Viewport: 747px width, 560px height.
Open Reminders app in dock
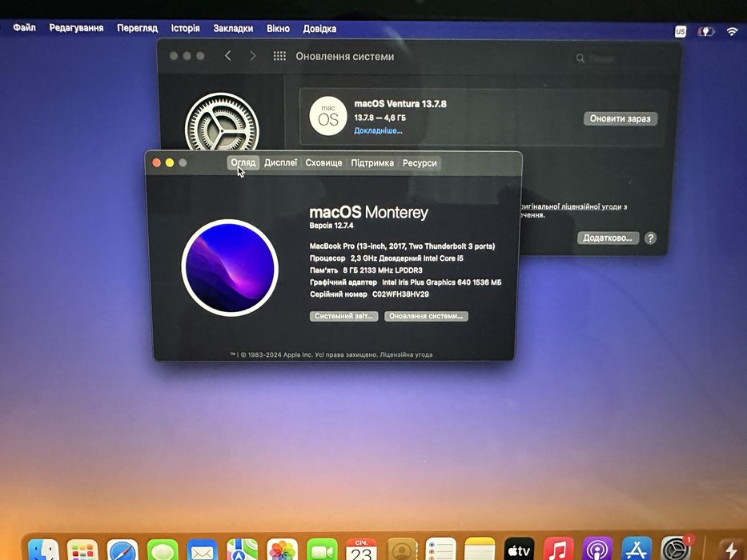coord(440,550)
